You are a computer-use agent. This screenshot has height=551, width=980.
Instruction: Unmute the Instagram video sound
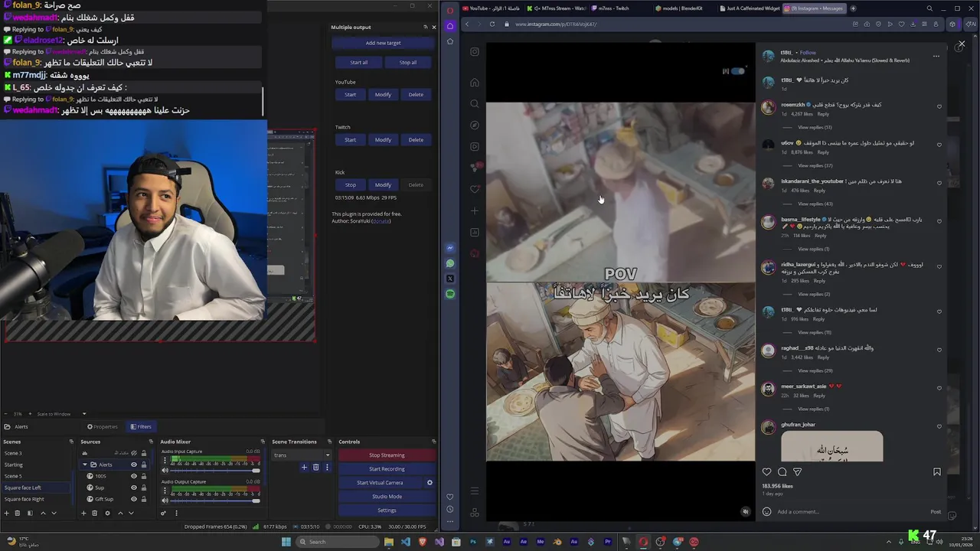(x=746, y=511)
